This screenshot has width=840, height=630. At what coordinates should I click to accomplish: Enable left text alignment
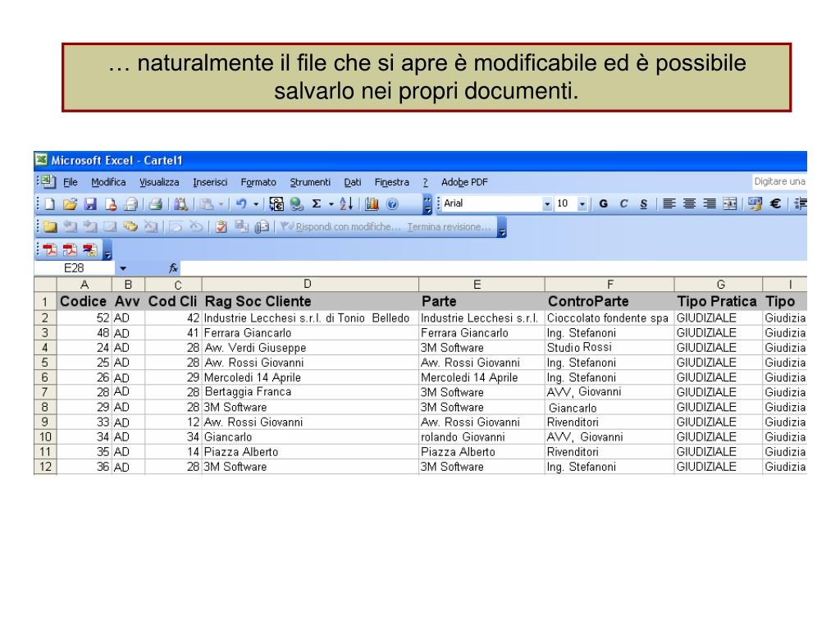(669, 204)
